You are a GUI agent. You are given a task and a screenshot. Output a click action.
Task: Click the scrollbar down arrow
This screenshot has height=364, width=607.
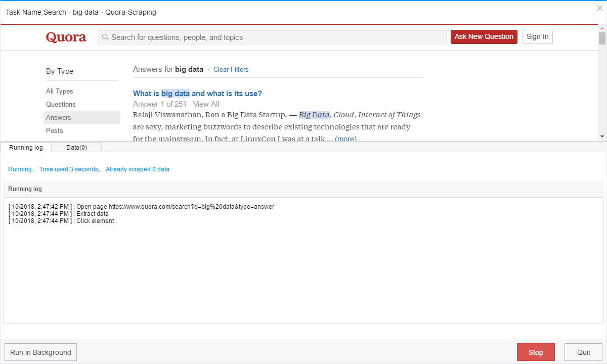tap(602, 136)
